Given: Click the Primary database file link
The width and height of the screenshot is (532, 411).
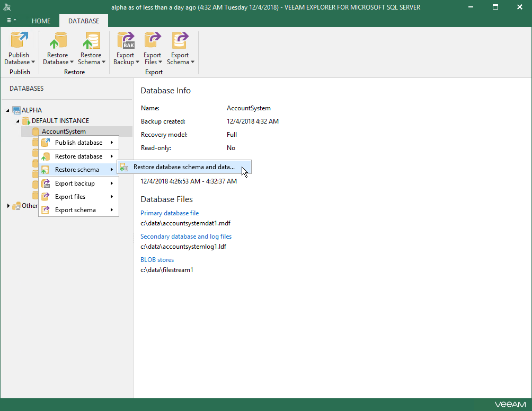Looking at the screenshot, I should tap(170, 213).
